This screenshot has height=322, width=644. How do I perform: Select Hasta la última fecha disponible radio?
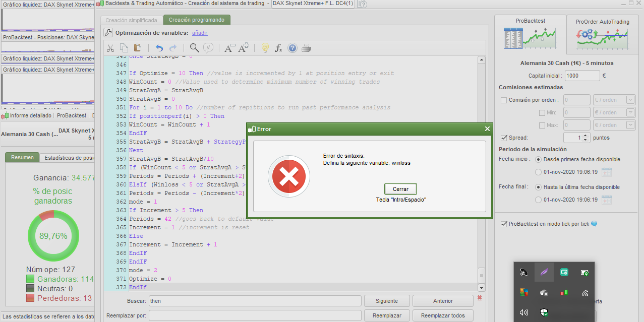point(538,187)
